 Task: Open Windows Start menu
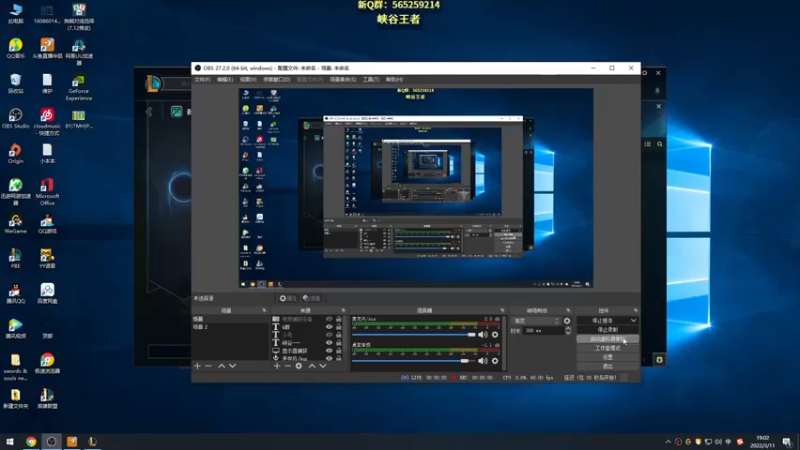[x=10, y=442]
